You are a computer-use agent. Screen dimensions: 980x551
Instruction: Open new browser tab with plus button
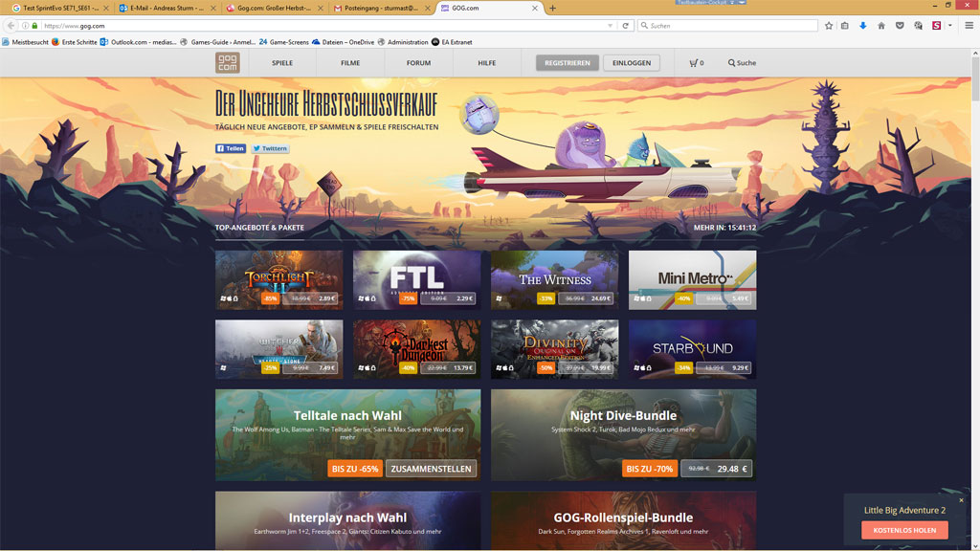click(x=552, y=8)
